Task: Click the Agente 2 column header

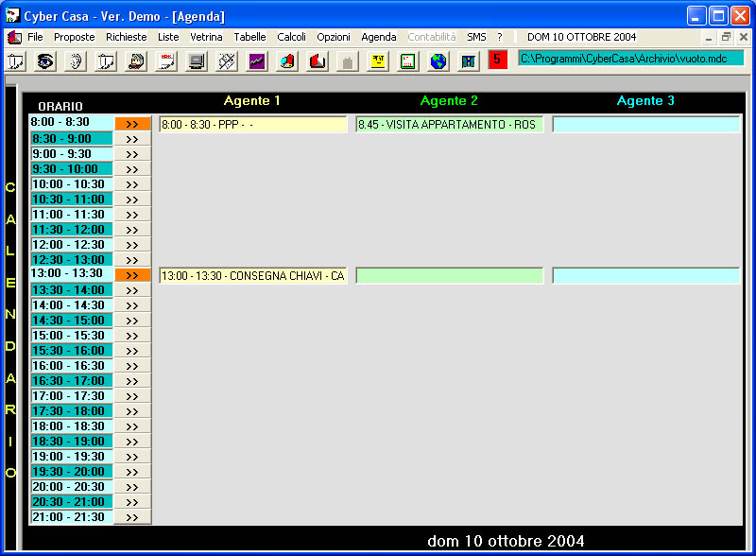Action: 449,100
